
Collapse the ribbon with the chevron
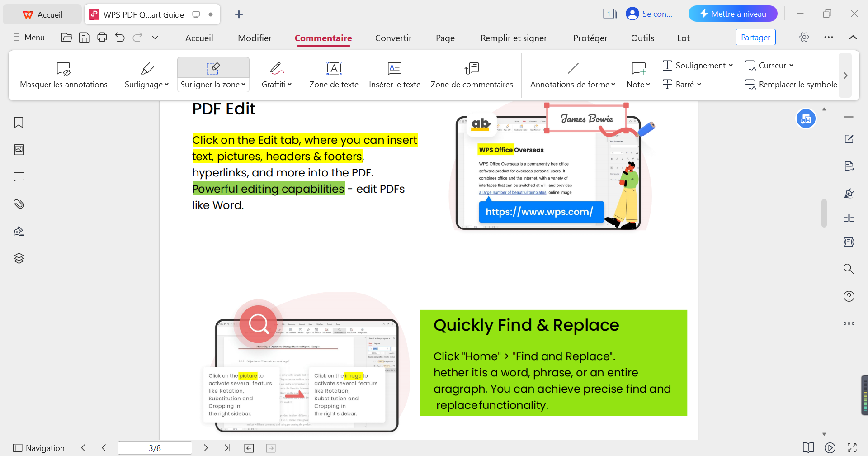coord(853,37)
